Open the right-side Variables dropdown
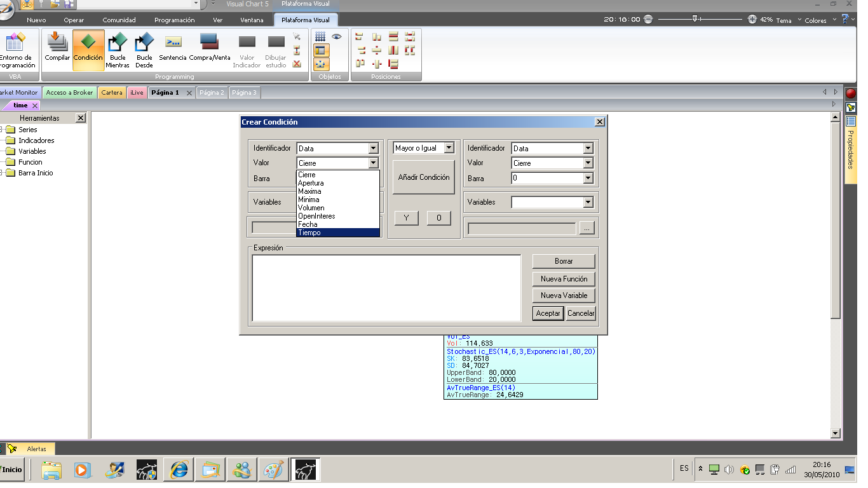The height and width of the screenshot is (488, 868). 588,203
